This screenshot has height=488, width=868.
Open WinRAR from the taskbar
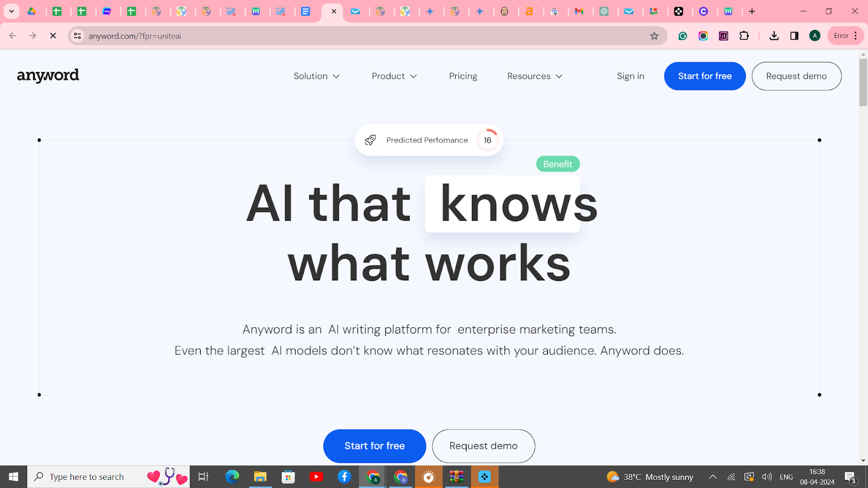456,477
